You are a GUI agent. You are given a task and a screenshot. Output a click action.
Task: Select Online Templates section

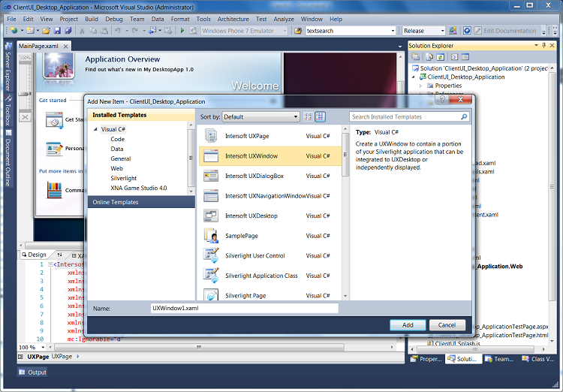point(141,202)
